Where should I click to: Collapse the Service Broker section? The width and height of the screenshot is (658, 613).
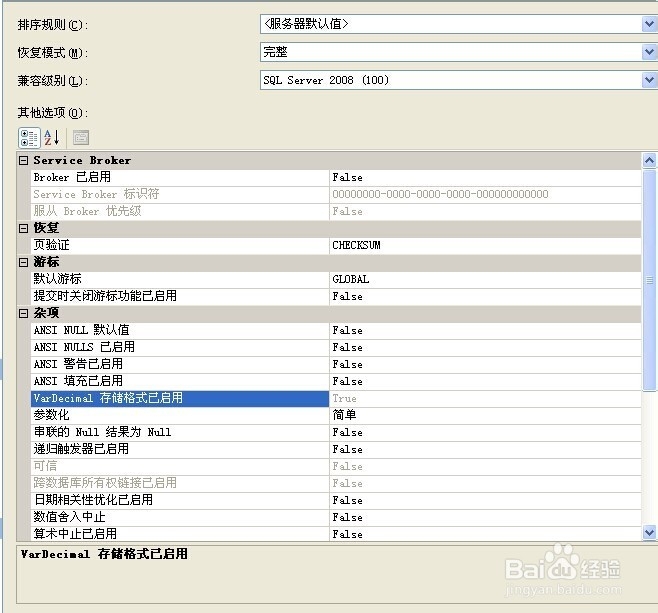24,160
